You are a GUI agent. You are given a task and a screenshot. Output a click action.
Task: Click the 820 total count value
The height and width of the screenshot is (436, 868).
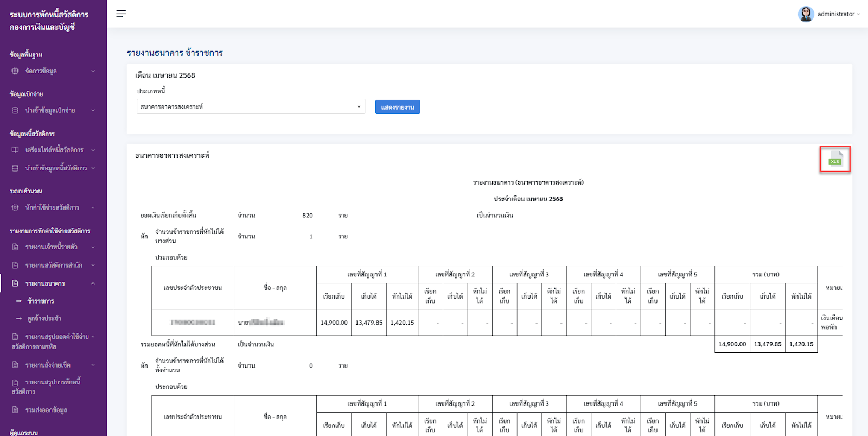(x=308, y=216)
